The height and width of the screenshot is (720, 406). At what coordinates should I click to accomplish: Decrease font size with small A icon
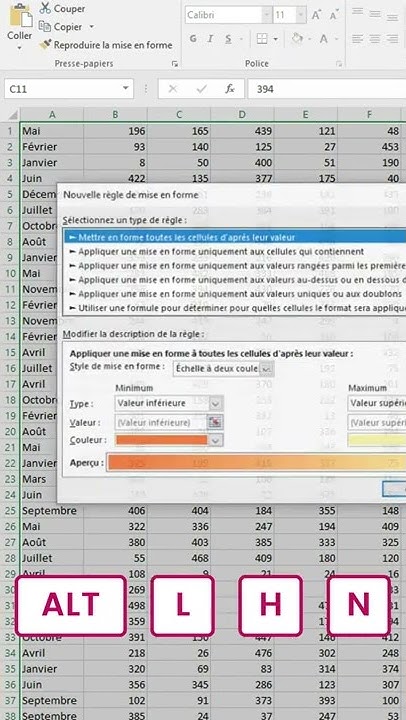click(334, 15)
